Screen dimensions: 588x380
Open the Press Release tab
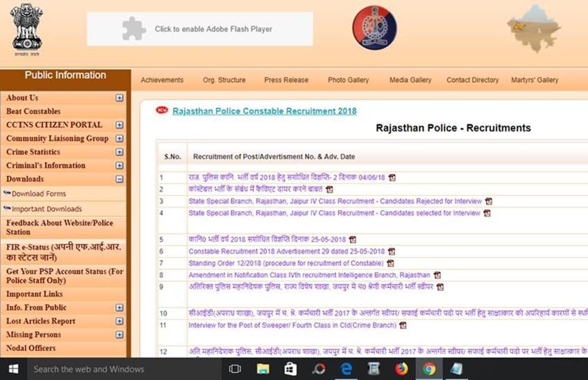(x=286, y=80)
